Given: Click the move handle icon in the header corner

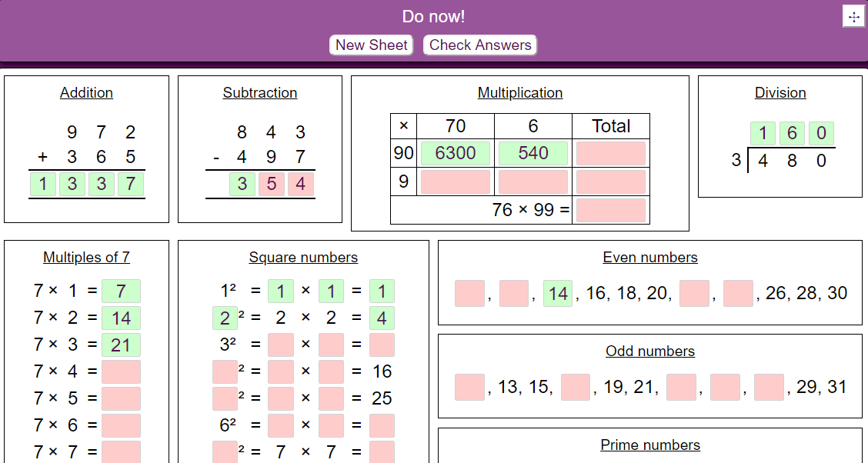Looking at the screenshot, I should point(853,17).
